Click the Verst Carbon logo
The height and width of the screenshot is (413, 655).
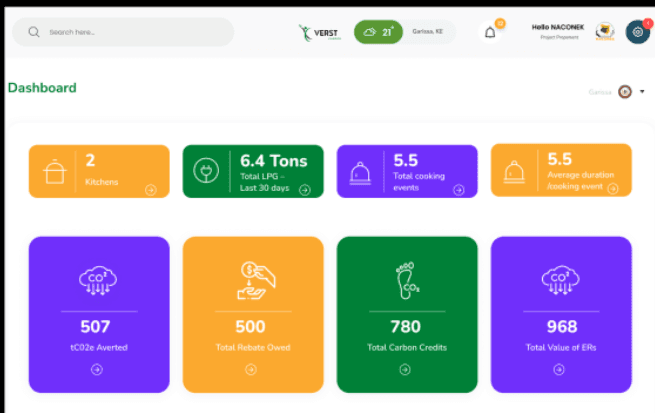319,32
